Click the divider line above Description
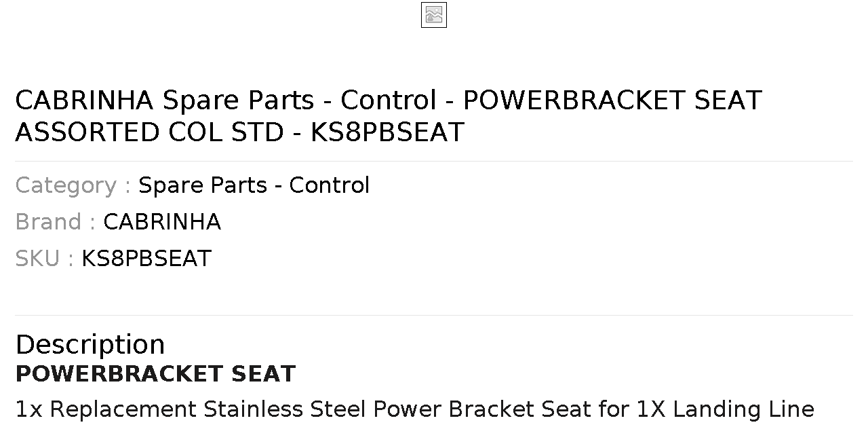Image resolution: width=868 pixels, height=446 pixels. tap(434, 315)
